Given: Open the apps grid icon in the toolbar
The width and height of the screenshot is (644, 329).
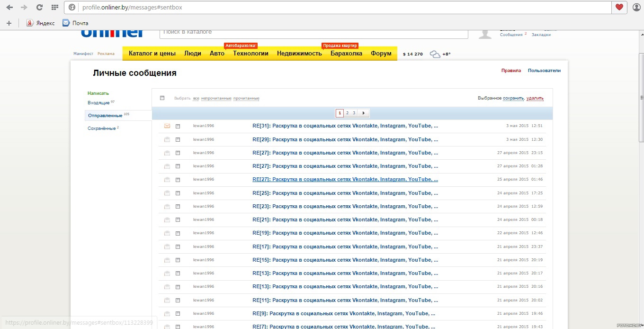Looking at the screenshot, I should [55, 8].
